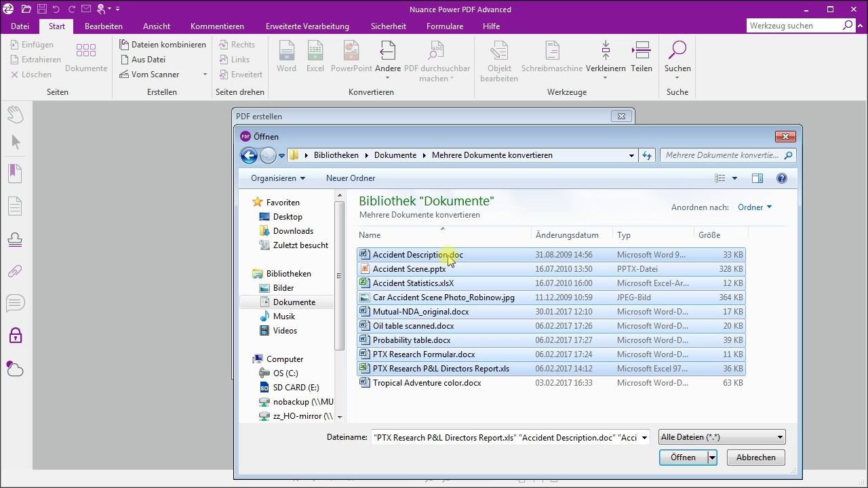The image size is (868, 488).
Task: Click the arrow beside the Öffnen button
Action: [x=712, y=457]
